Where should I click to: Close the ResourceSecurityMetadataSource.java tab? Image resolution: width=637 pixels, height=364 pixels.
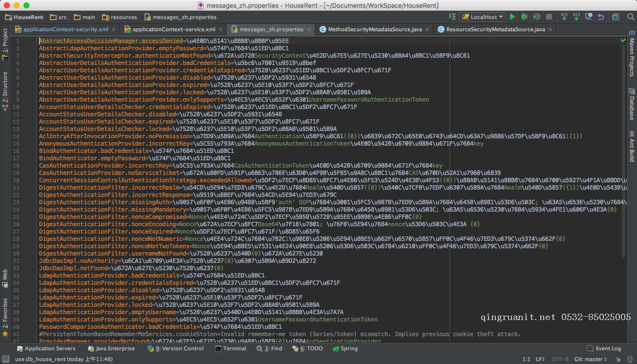coord(551,29)
